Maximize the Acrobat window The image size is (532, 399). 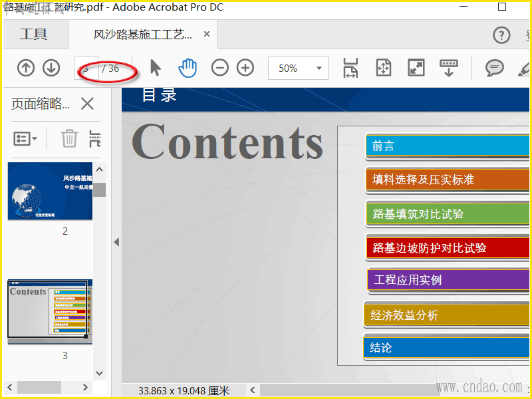502,7
